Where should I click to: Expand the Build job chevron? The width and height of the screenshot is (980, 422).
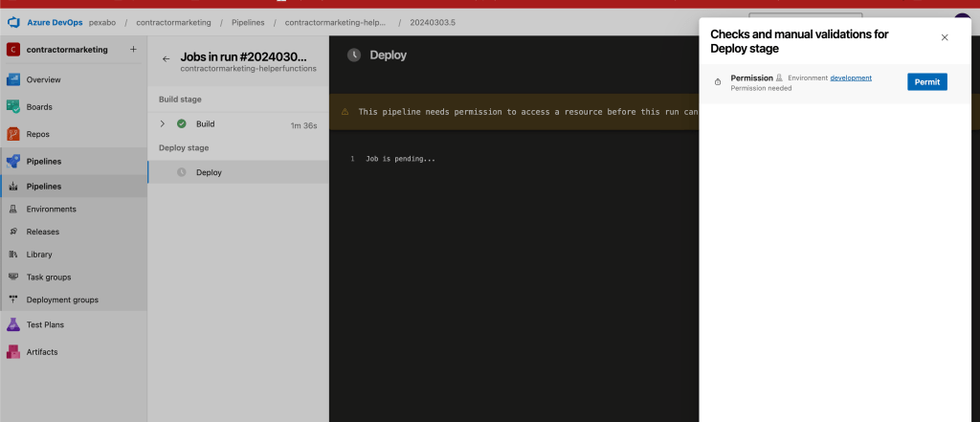(163, 123)
